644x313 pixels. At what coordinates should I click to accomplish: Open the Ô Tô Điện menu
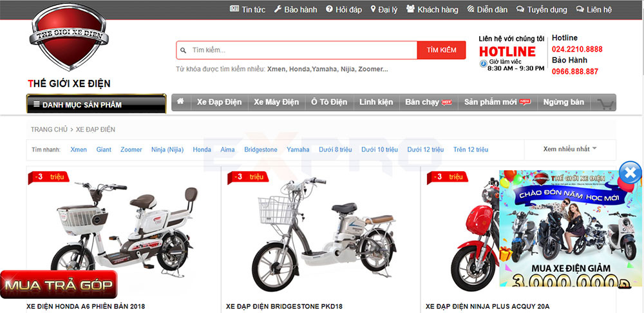[x=329, y=102]
